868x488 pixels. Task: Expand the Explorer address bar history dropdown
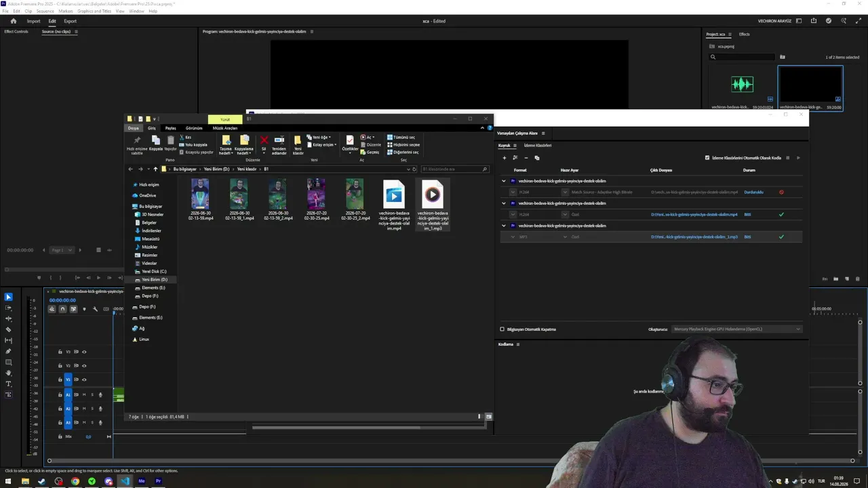[408, 169]
